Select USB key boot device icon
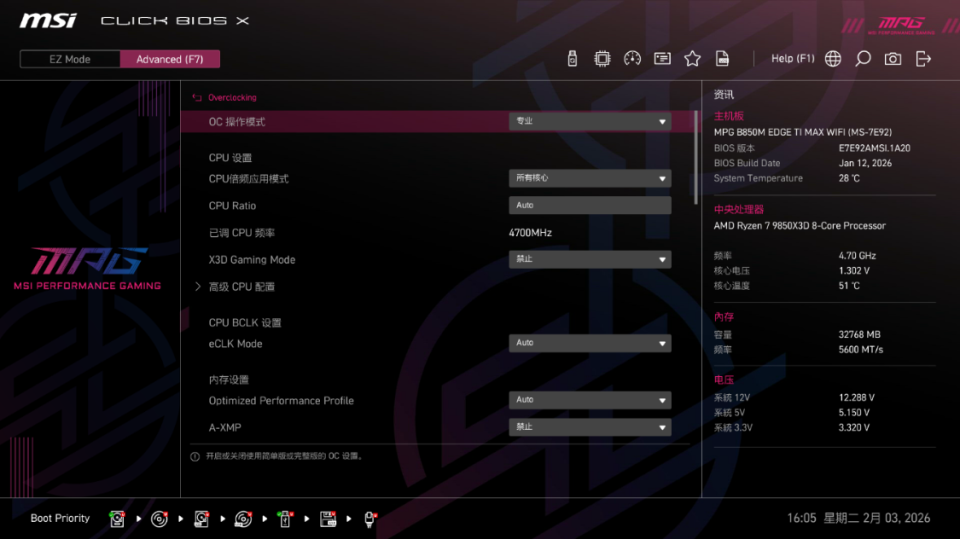This screenshot has width=960, height=539. (285, 519)
